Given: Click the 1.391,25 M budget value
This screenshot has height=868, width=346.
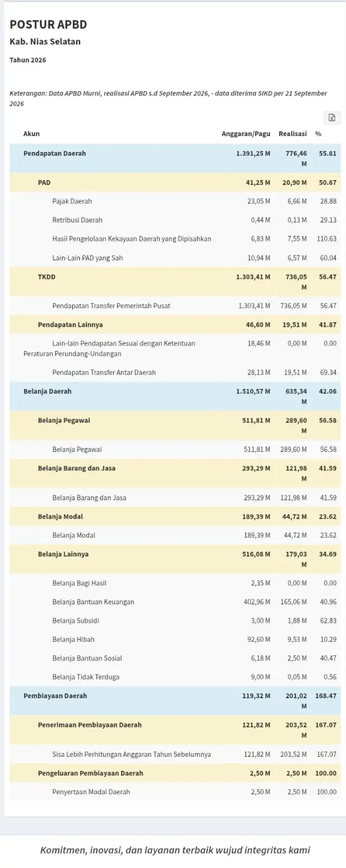Looking at the screenshot, I should (253, 154).
